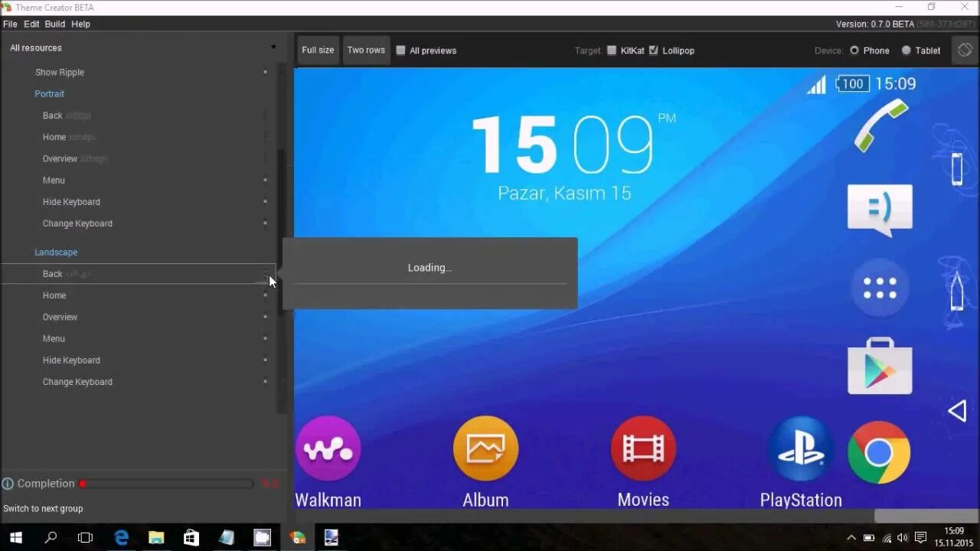
Task: Expand the Menu item under Portrait
Action: pyautogui.click(x=265, y=180)
